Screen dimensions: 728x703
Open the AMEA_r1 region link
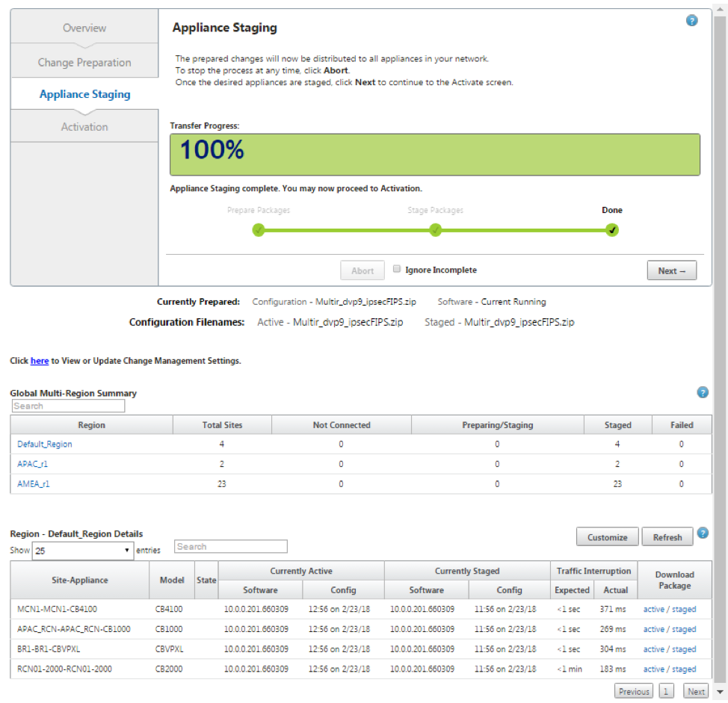click(34, 484)
